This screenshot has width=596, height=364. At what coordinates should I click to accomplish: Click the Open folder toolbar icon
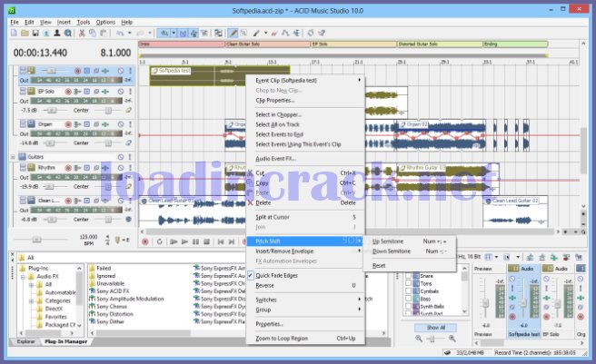[x=25, y=34]
